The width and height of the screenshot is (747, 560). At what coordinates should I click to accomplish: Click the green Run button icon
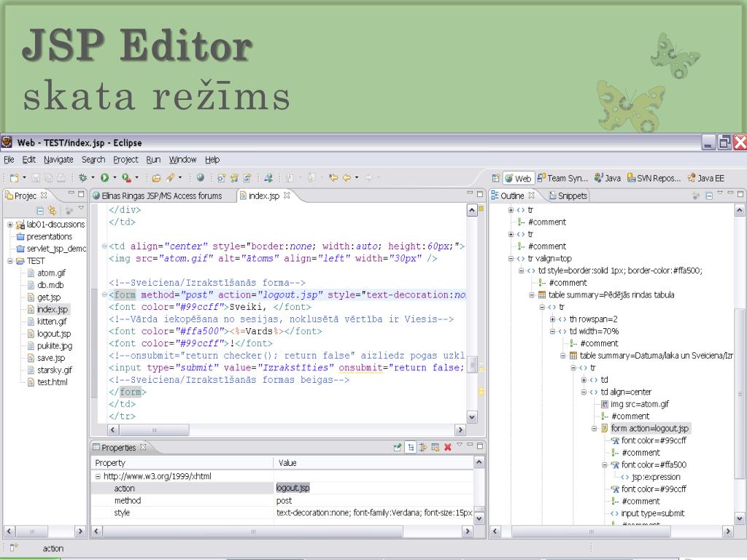(104, 178)
